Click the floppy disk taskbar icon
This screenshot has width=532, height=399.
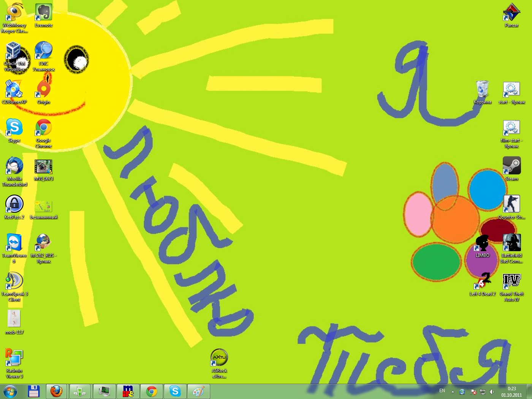[x=34, y=391]
